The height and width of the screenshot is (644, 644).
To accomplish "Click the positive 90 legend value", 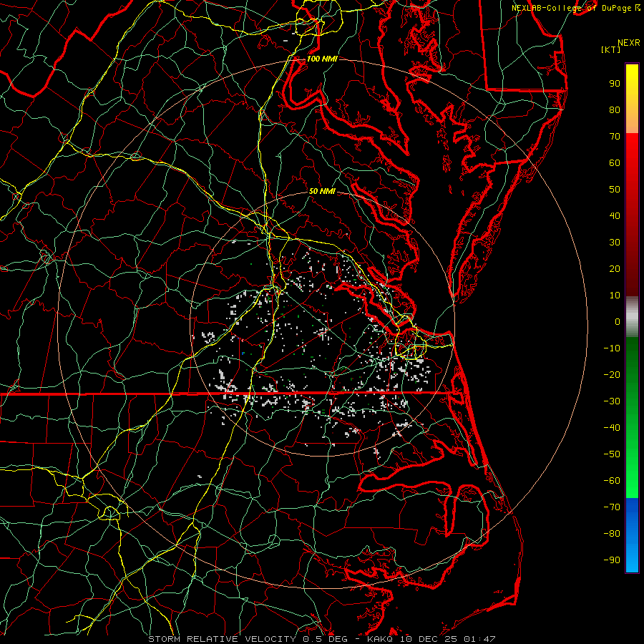I will pos(615,84).
